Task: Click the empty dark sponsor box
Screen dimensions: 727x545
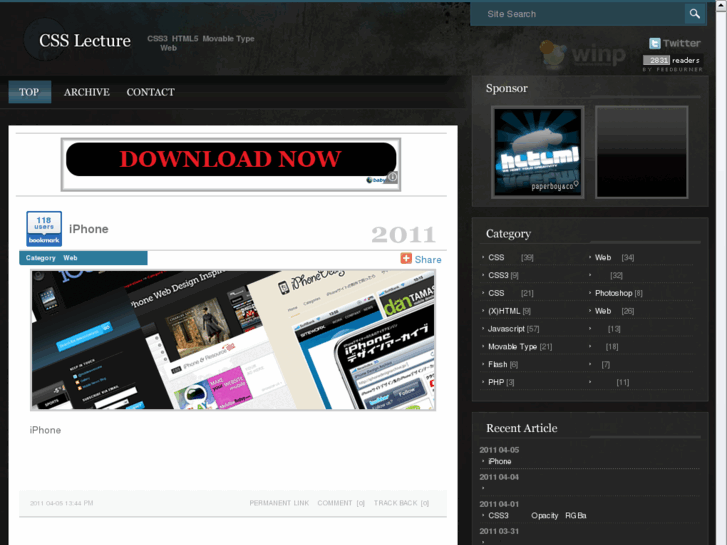Action: (642, 152)
